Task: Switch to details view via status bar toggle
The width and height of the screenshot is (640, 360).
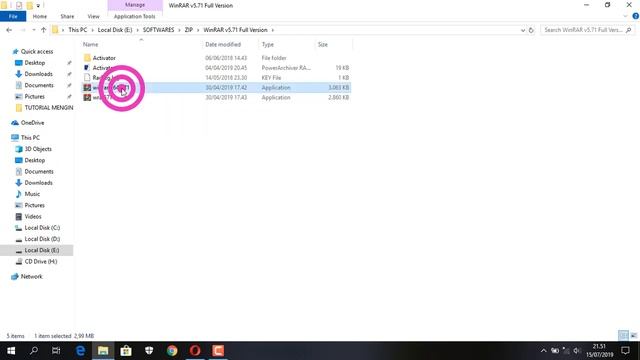Action: point(623,336)
